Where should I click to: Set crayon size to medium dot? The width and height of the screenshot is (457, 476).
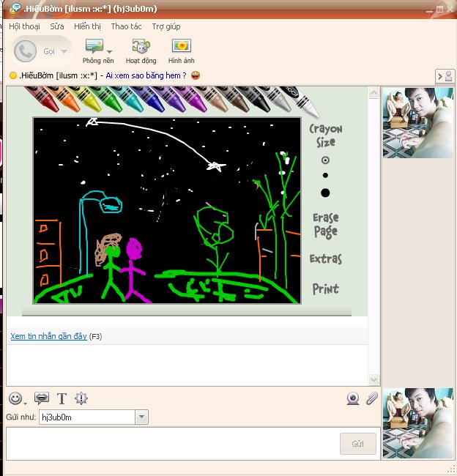[x=325, y=175]
